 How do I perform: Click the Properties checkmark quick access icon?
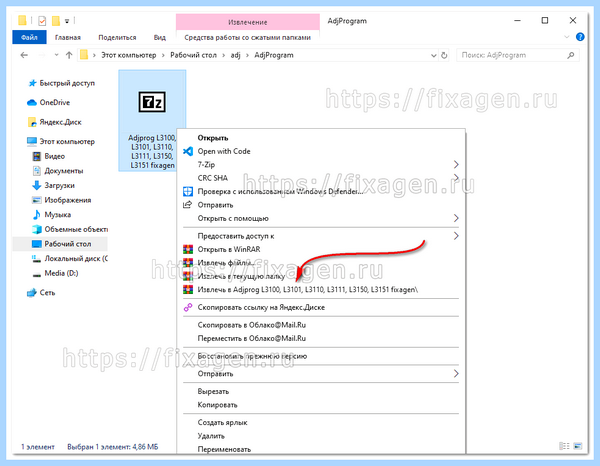(42, 21)
